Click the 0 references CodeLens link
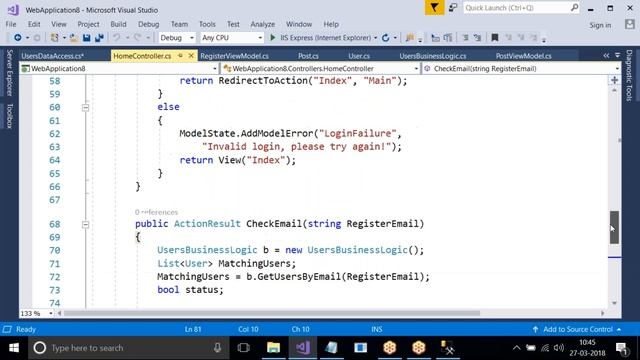Screen dimensions: 640x360 point(156,212)
